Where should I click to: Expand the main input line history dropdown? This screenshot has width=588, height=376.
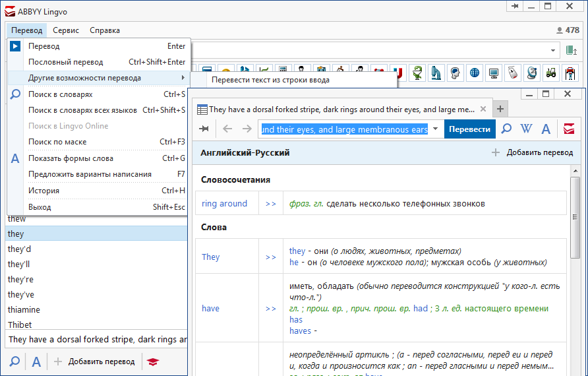[552, 50]
